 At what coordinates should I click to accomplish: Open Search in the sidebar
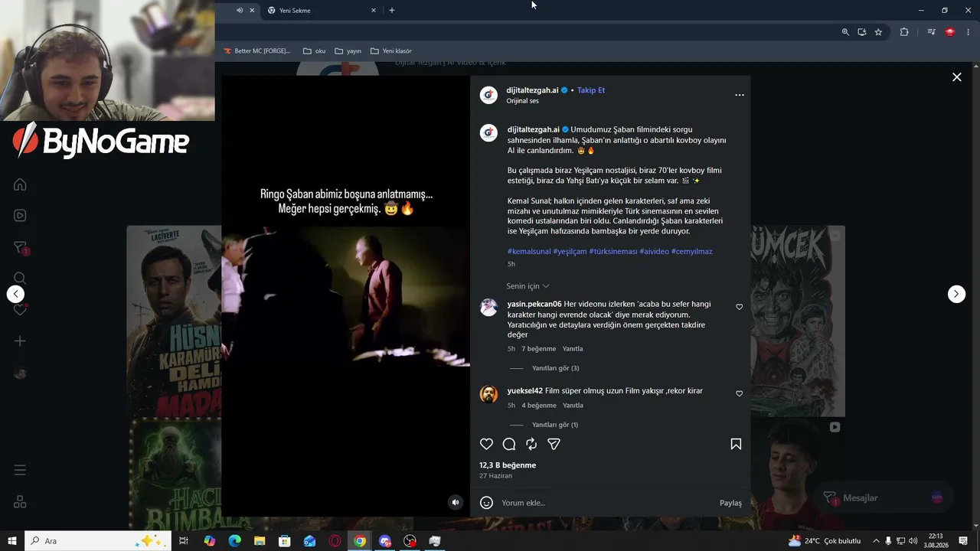click(x=20, y=279)
